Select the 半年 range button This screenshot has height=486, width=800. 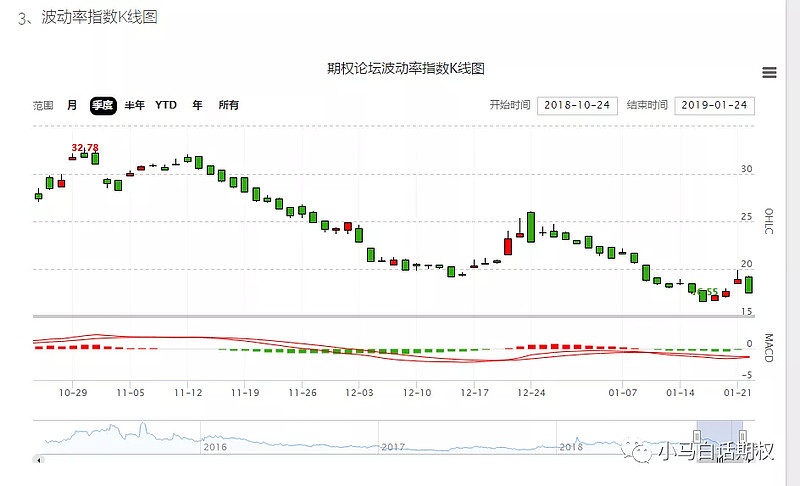(x=135, y=105)
